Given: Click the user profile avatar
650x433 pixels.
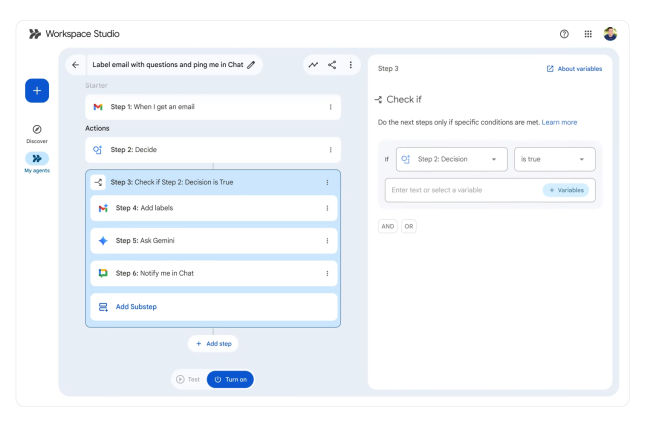Looking at the screenshot, I should pyautogui.click(x=610, y=33).
